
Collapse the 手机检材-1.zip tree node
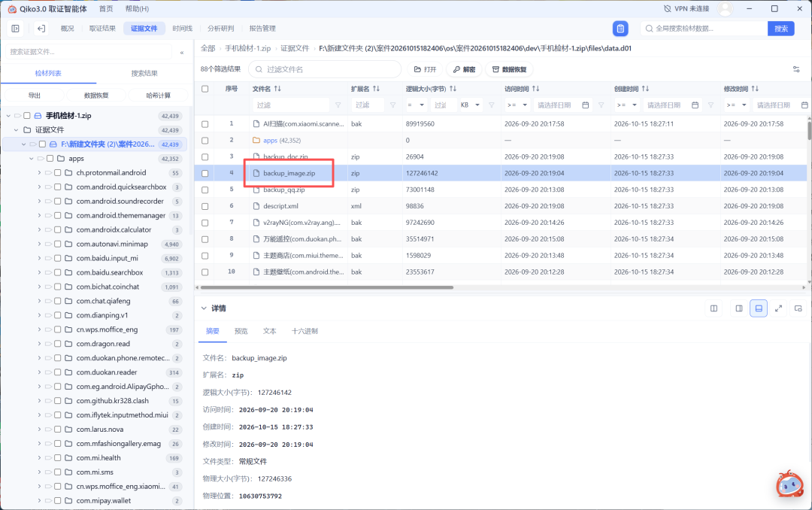[x=8, y=116]
